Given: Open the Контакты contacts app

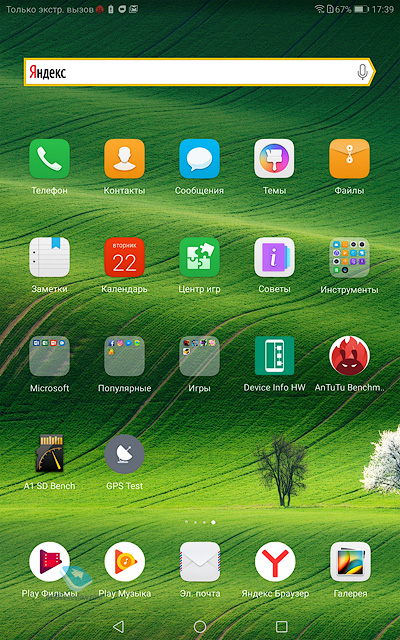Looking at the screenshot, I should (124, 159).
